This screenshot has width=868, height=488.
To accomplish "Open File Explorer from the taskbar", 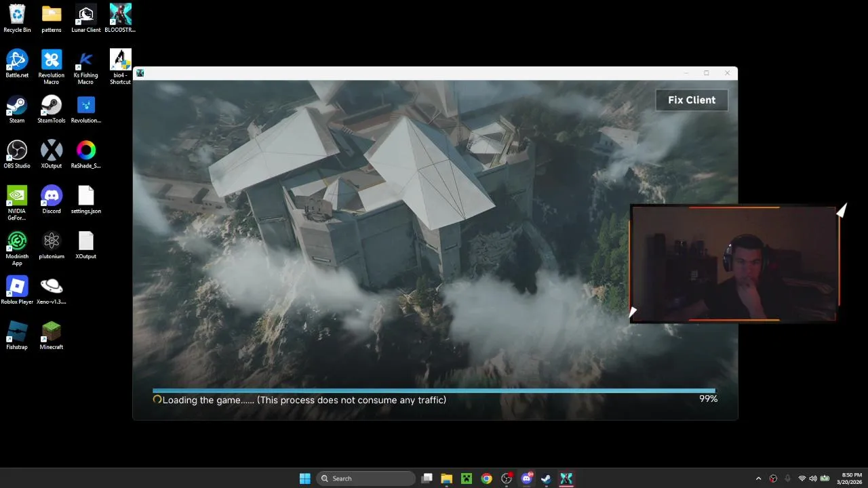I will point(446,479).
